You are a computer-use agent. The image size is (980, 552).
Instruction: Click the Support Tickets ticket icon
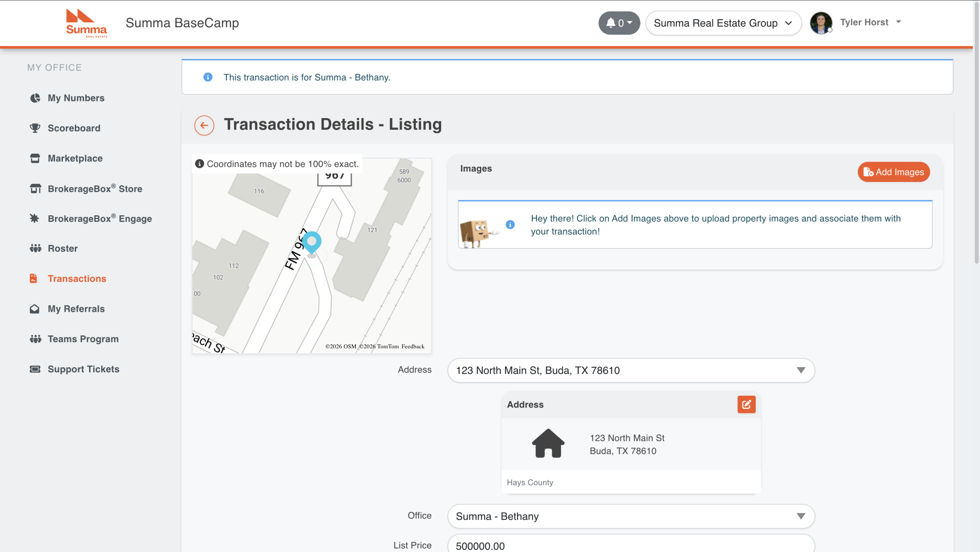[x=35, y=369]
